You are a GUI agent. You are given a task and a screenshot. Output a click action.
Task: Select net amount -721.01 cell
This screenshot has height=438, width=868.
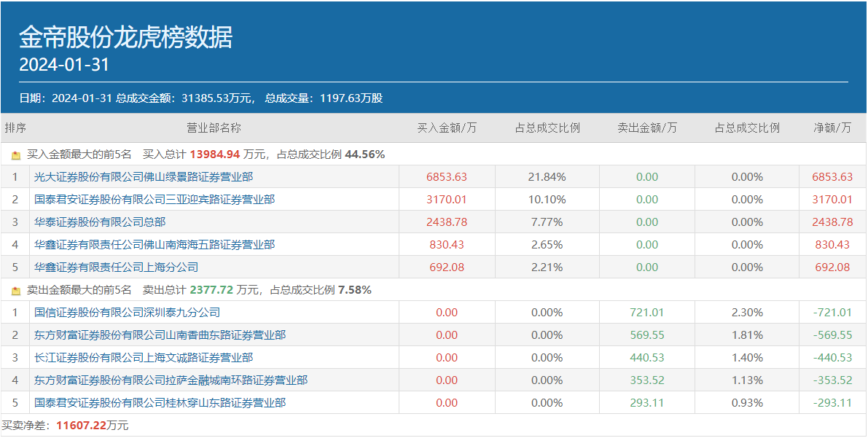[x=832, y=313]
